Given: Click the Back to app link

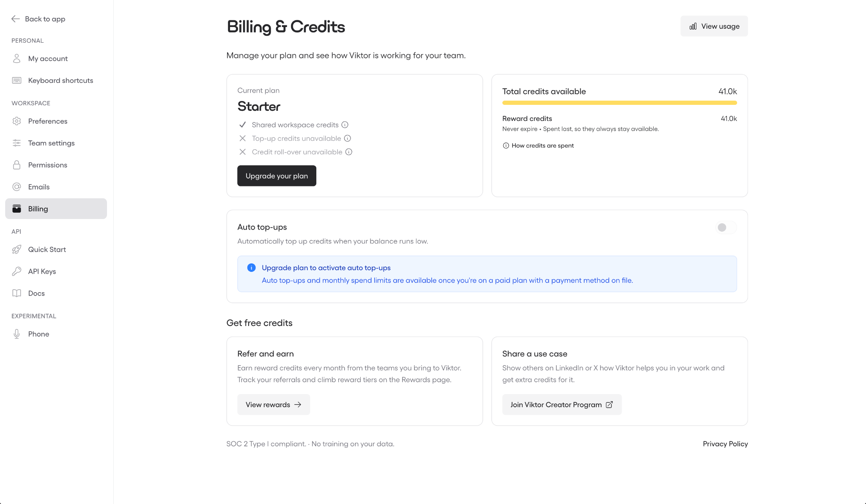Looking at the screenshot, I should coord(38,19).
